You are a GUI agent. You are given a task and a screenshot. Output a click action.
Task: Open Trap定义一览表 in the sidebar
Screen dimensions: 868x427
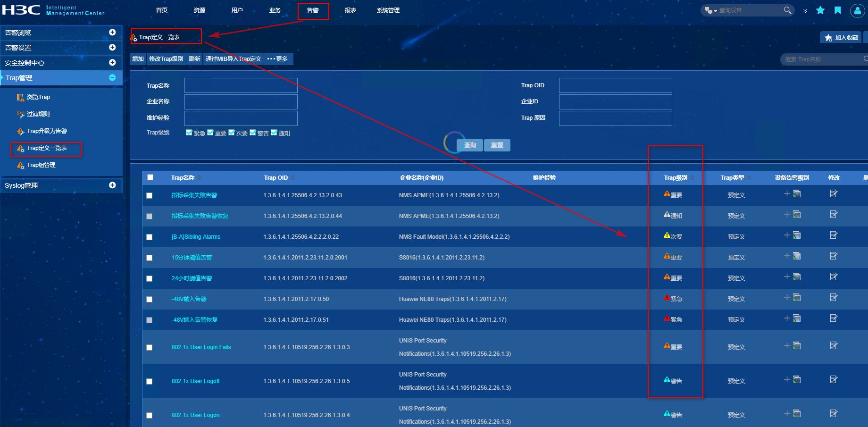pyautogui.click(x=42, y=148)
